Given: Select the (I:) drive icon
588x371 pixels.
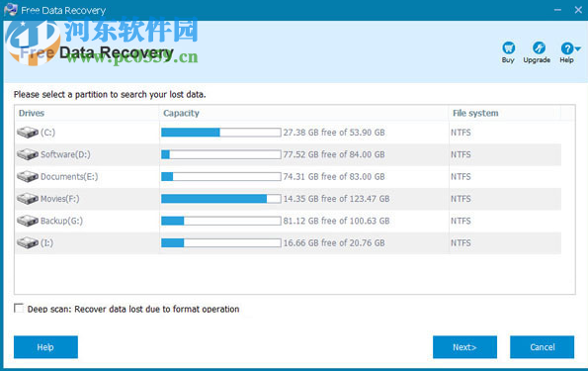Looking at the screenshot, I should (28, 243).
